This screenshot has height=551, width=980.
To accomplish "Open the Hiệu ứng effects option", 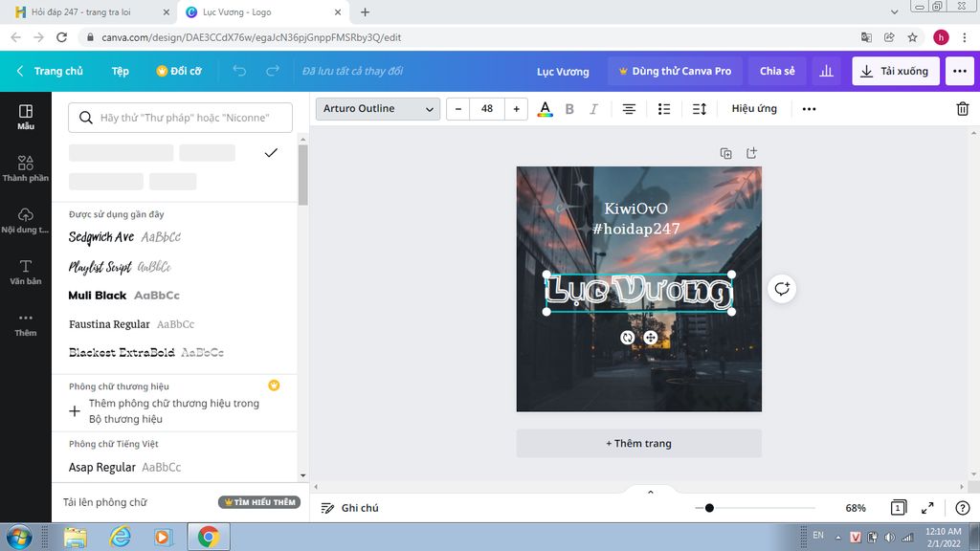I will coord(754,109).
